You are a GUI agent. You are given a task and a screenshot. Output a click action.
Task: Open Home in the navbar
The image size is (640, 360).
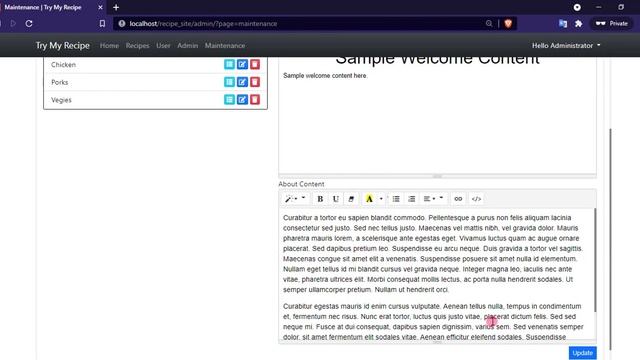click(109, 46)
